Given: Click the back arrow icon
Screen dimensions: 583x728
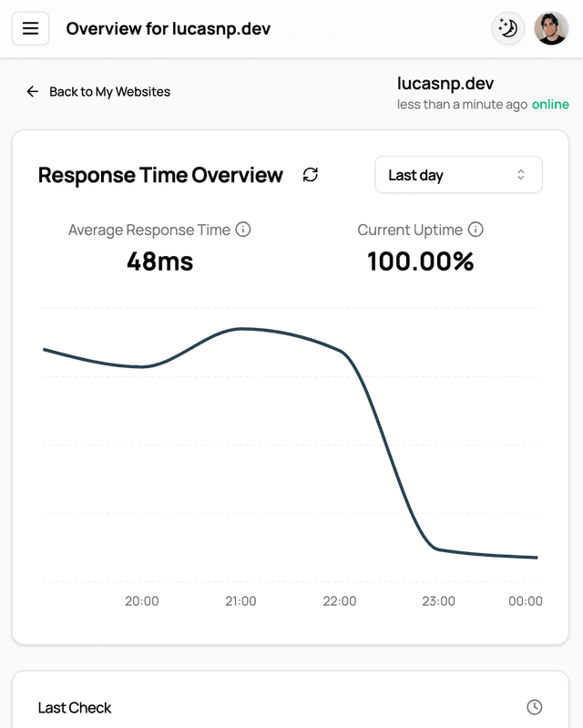Looking at the screenshot, I should pos(33,91).
